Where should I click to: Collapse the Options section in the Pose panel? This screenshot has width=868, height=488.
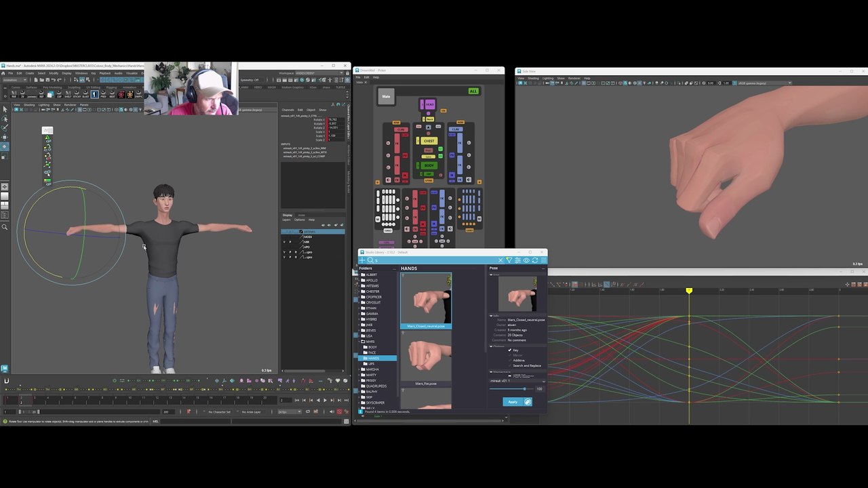click(x=491, y=346)
